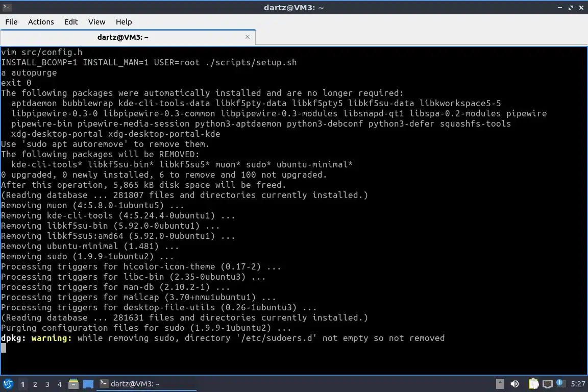The image size is (588, 392).
Task: Click the '/etc/sudoers.d' path text
Action: [276, 338]
